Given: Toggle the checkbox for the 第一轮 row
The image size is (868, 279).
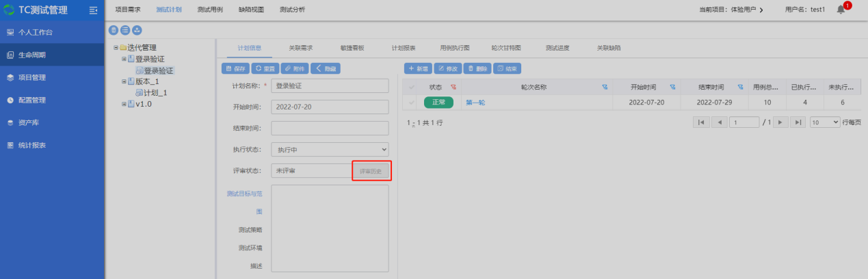Looking at the screenshot, I should 412,102.
